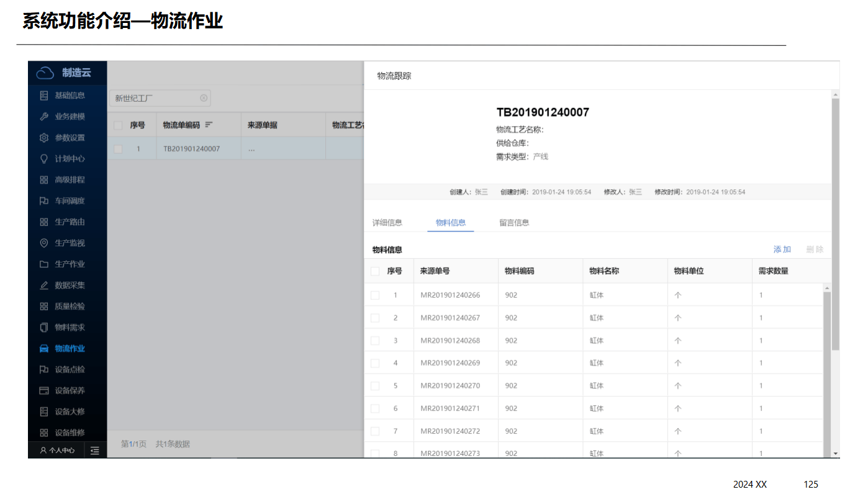Toggle select-all checkbox in 物流单 list header
This screenshot has width=868, height=492.
coord(118,125)
